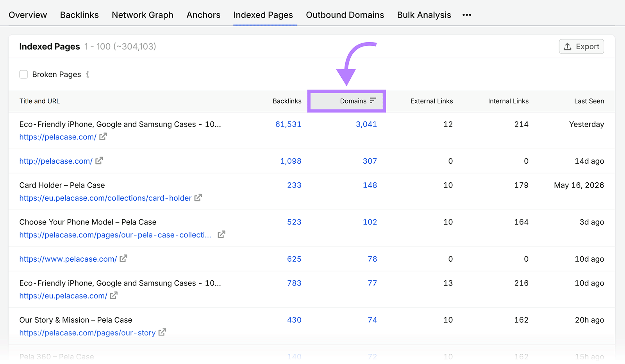Open the three-dots more tabs menu
This screenshot has height=364, width=625.
[x=467, y=15]
